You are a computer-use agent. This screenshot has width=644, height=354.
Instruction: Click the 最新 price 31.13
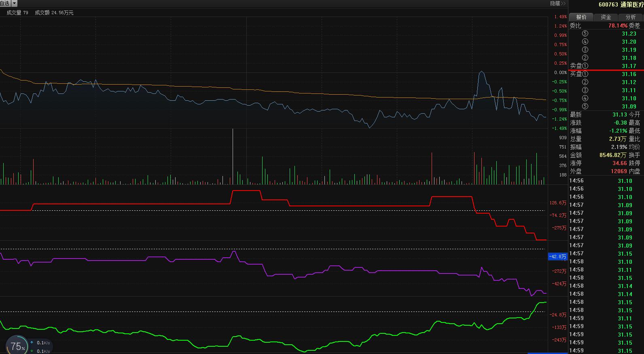(x=620, y=114)
